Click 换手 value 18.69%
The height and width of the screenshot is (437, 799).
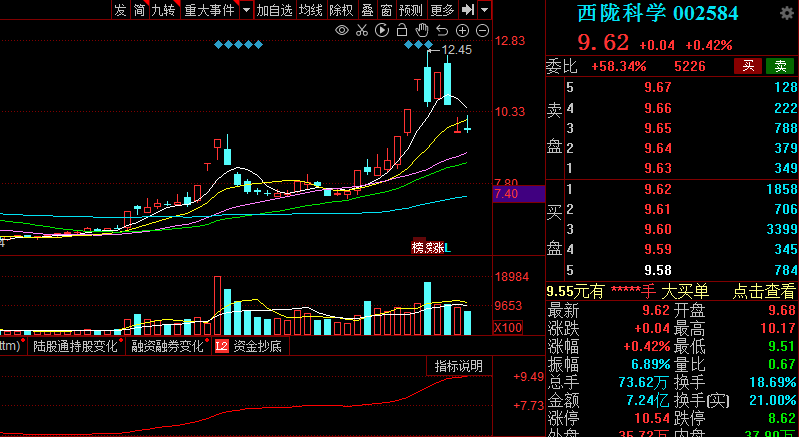click(773, 382)
